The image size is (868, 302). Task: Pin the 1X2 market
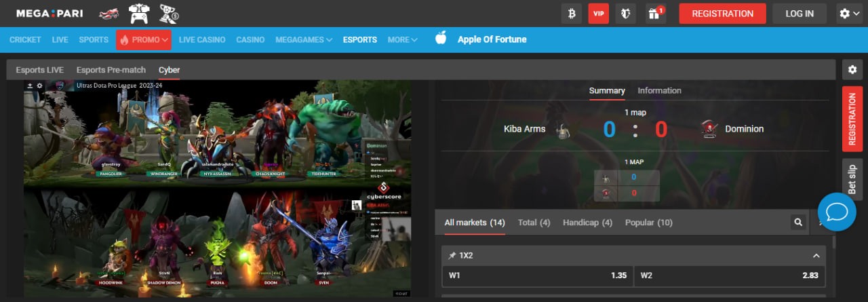click(x=452, y=256)
